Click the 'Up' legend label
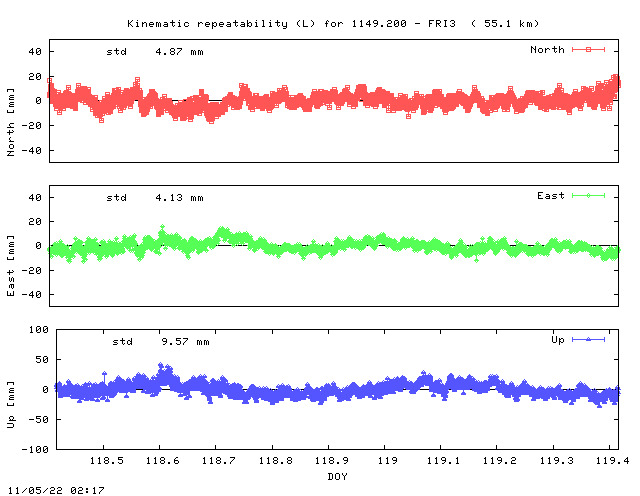 coord(558,340)
